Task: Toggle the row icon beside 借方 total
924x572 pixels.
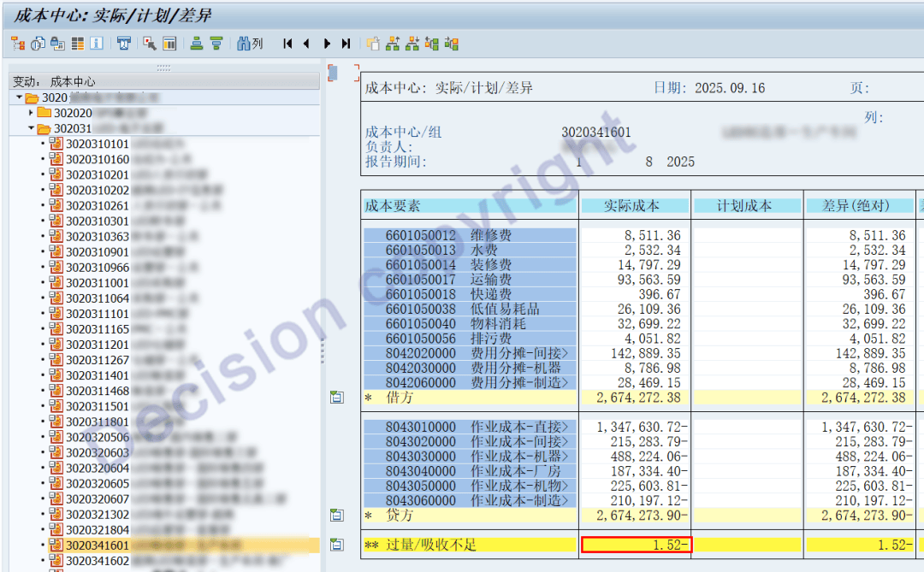Action: pyautogui.click(x=337, y=398)
